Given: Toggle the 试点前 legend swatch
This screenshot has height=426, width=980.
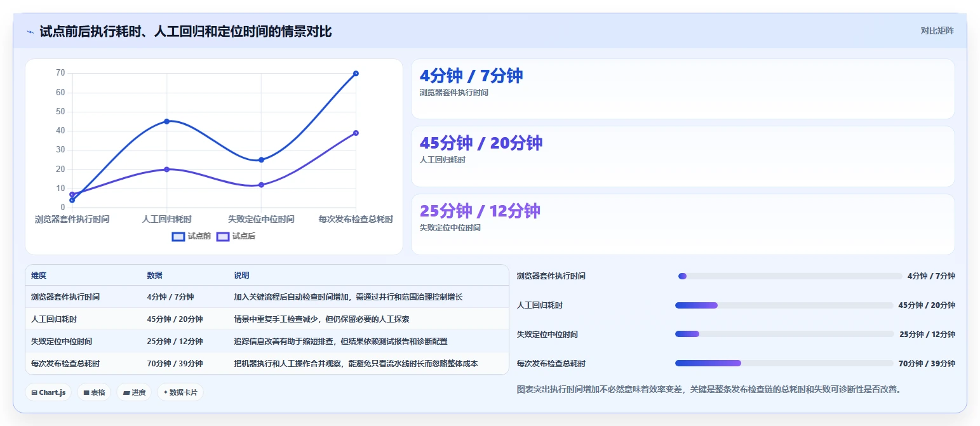Looking at the screenshot, I should 178,236.
